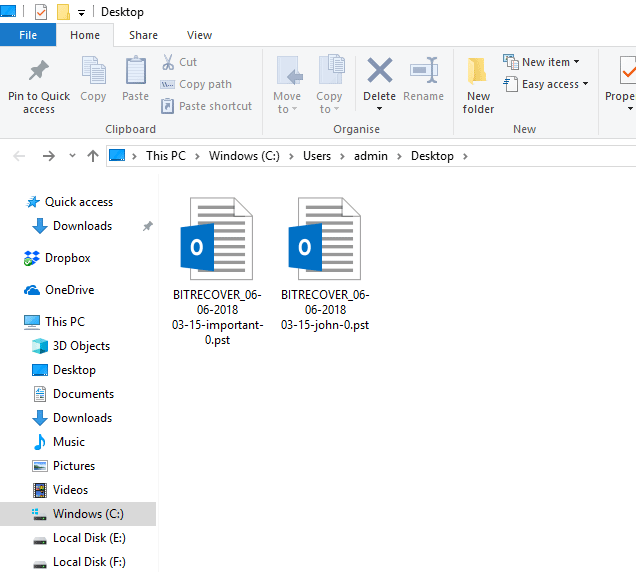Viewport: 636px width, 572px height.
Task: Click the pin icon beside Downloads
Action: tap(148, 226)
